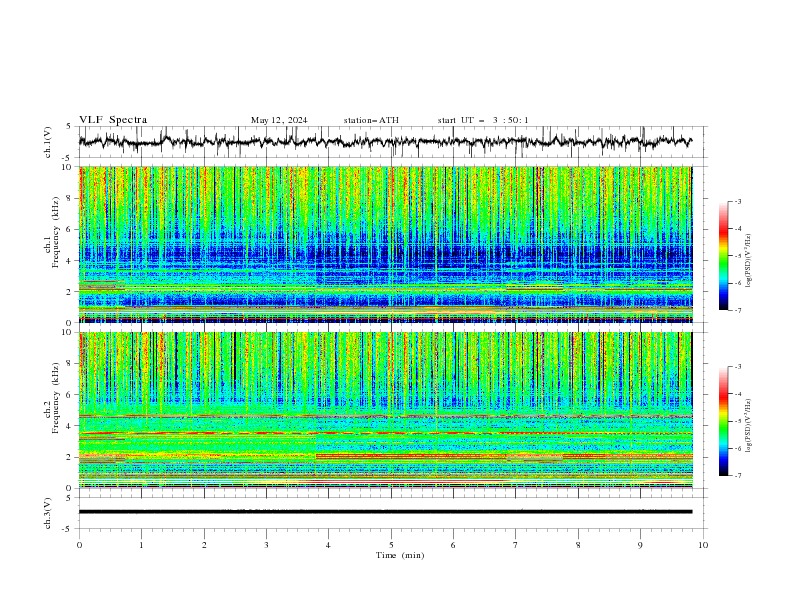Click the ch.2 spectrogram "6" kHz tick label
The image size is (792, 612).
[69, 395]
